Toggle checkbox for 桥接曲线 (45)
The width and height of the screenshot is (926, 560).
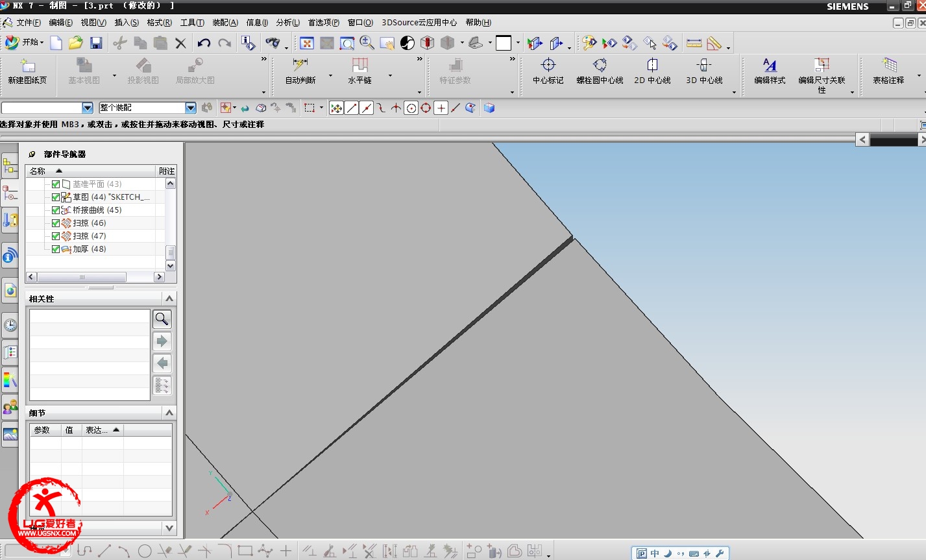56,210
